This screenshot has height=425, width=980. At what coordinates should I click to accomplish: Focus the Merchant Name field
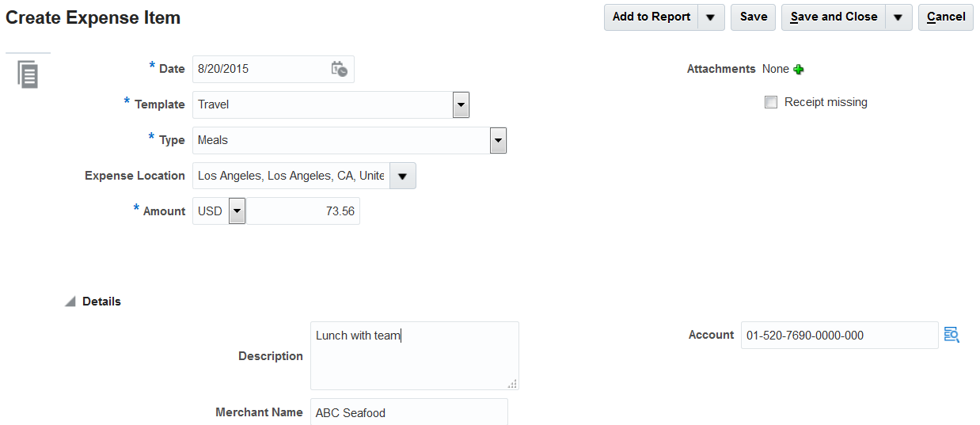coord(408,412)
